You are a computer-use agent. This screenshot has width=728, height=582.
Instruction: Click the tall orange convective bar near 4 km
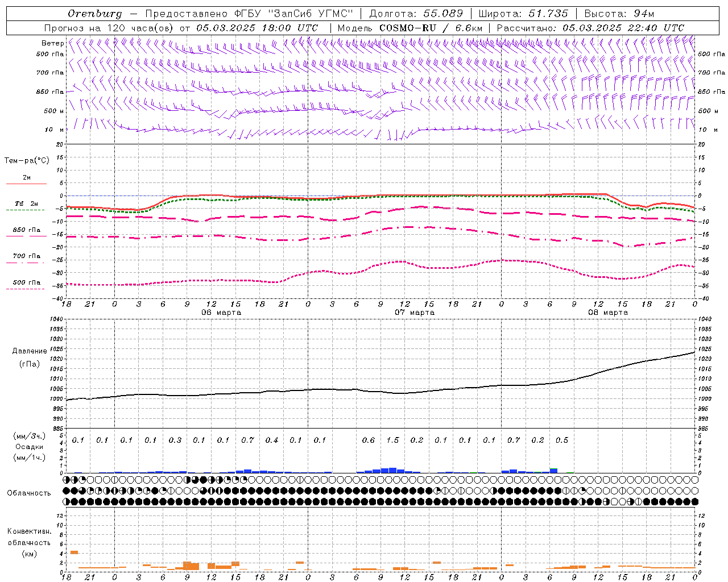[x=74, y=552]
